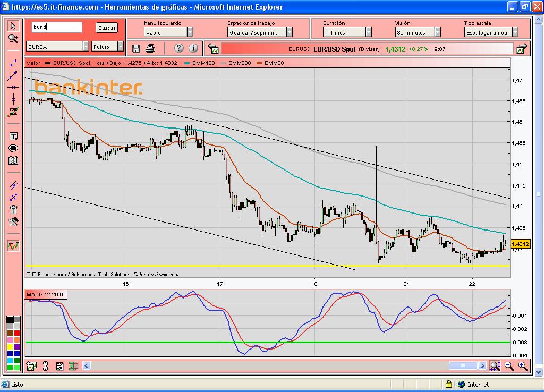Select the text annotation tool
544x392 pixels.
click(x=13, y=137)
